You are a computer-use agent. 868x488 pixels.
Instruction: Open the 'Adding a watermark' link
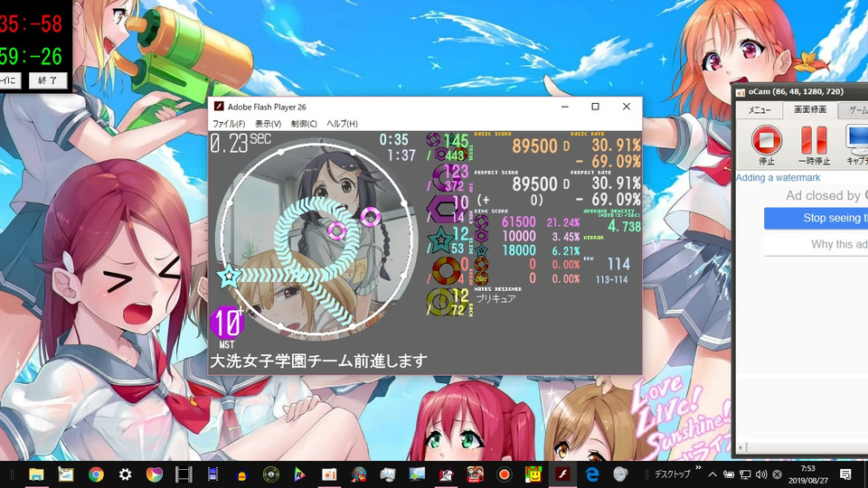(778, 178)
